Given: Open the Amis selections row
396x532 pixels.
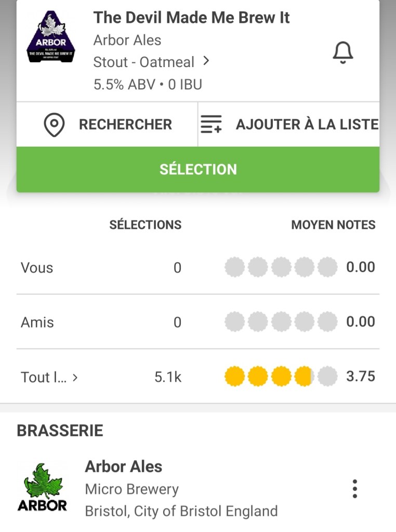Looking at the screenshot, I should pos(37,322).
